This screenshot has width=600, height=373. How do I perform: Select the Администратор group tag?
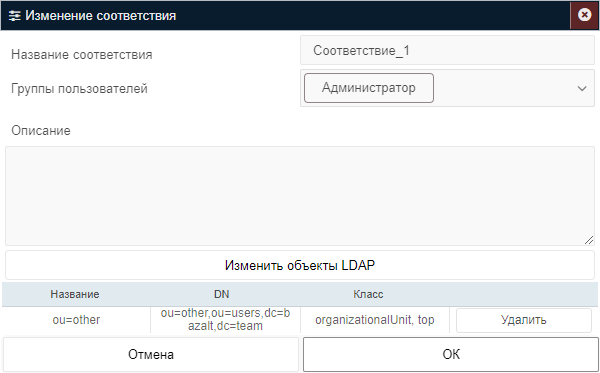tap(369, 88)
